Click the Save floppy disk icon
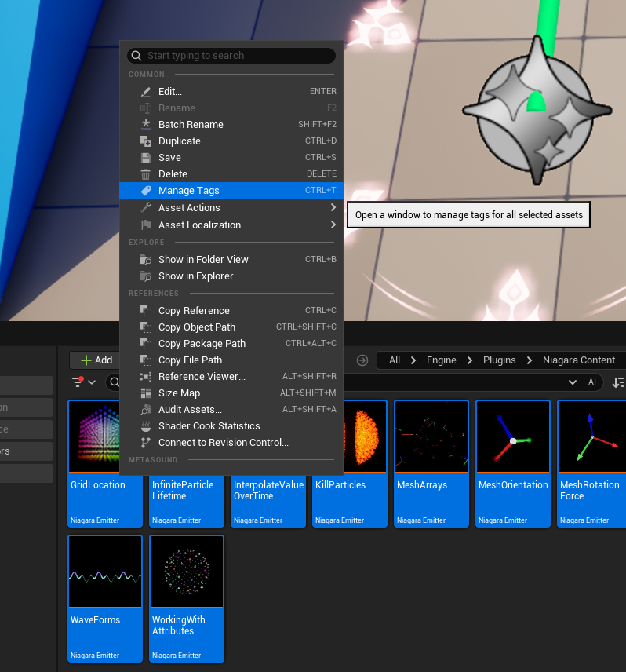The width and height of the screenshot is (626, 672). pyautogui.click(x=146, y=158)
